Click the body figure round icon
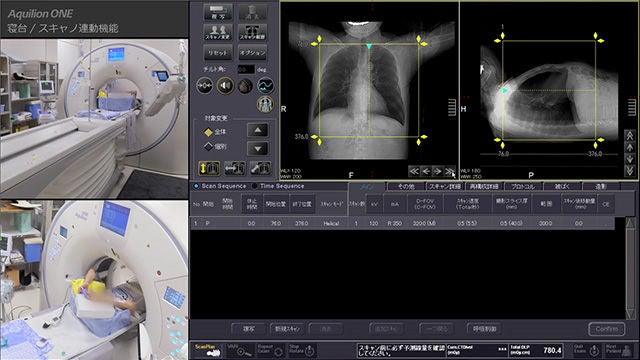The height and width of the screenshot is (360, 640). 265,104
